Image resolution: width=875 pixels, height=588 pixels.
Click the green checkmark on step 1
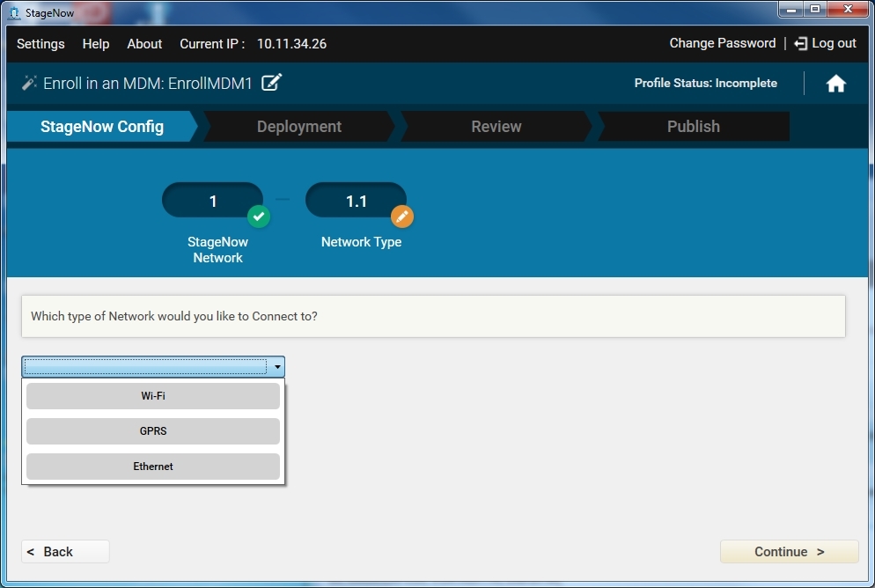click(x=258, y=216)
